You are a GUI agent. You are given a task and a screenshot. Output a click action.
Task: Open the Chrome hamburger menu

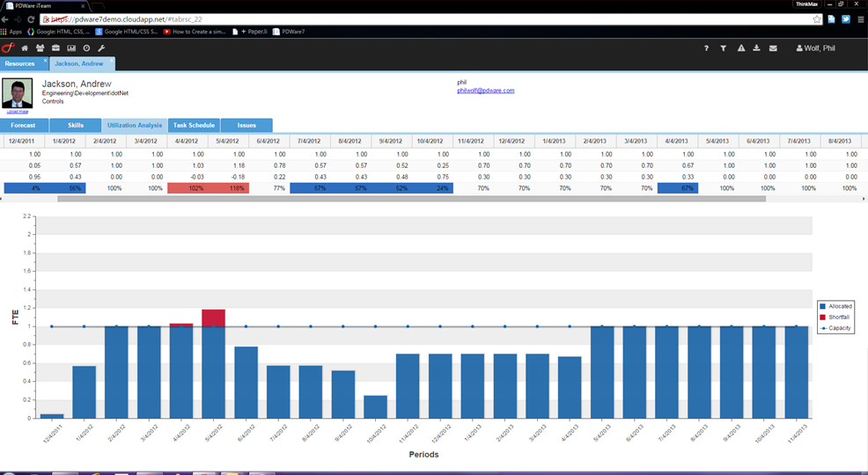[861, 19]
